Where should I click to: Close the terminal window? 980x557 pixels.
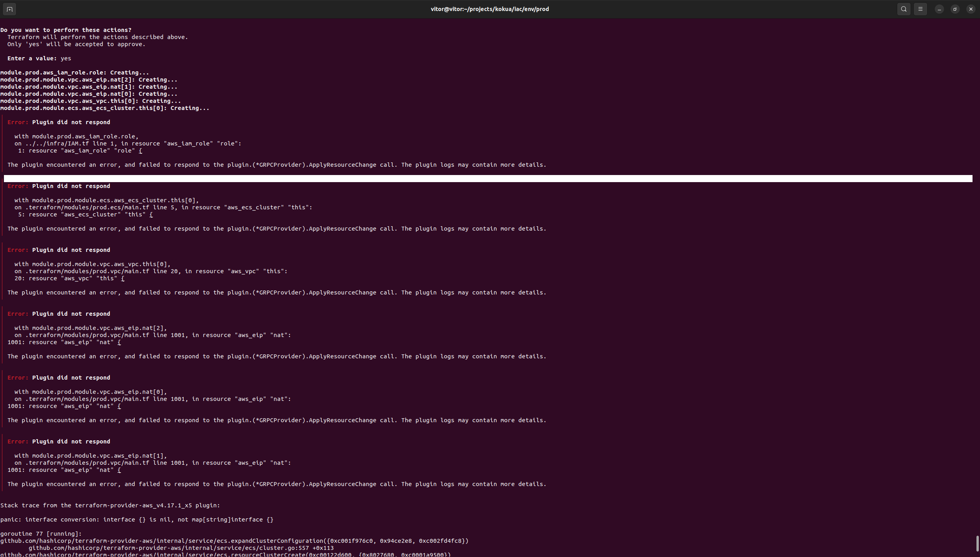[x=971, y=9]
